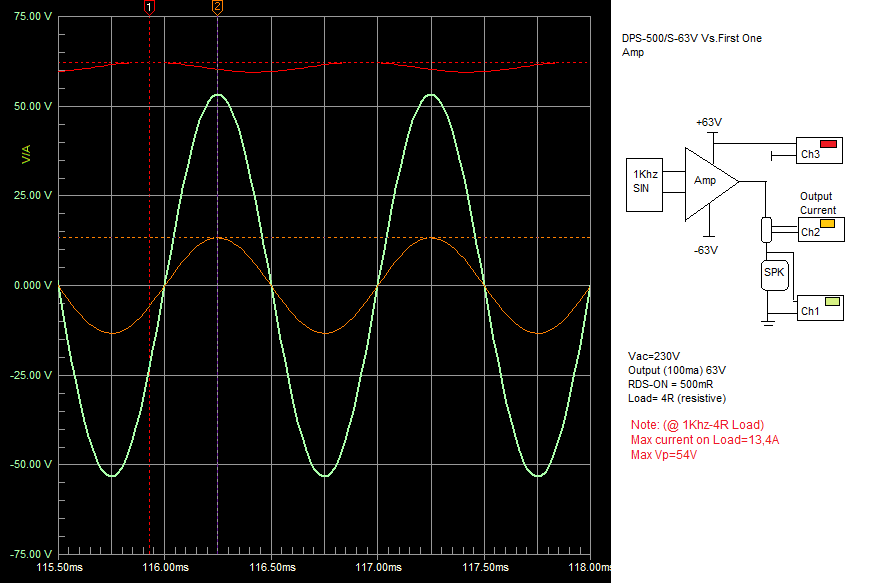Select the Ch1 channel box

(x=820, y=308)
